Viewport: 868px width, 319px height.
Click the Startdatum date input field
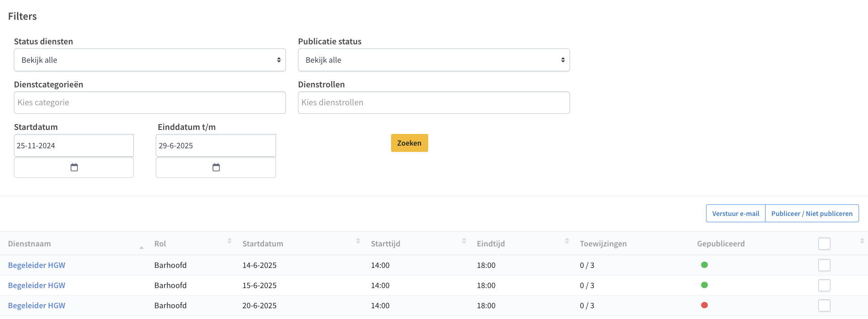tap(74, 146)
